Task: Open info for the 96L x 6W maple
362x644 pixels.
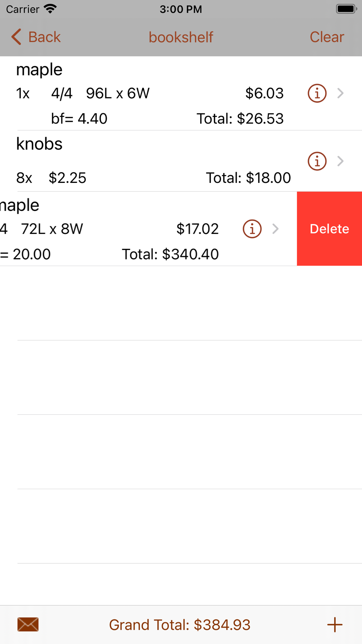Action: click(x=317, y=93)
